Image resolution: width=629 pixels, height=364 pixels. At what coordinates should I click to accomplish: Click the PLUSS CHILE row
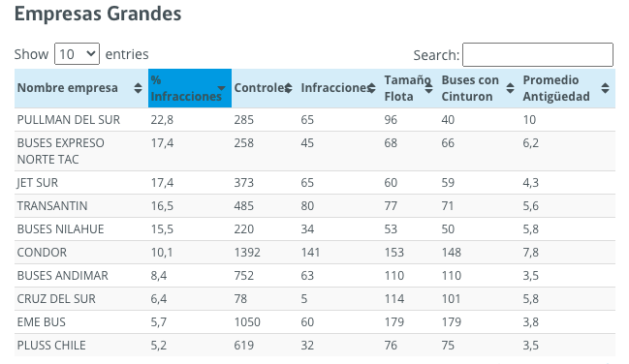[315, 346]
